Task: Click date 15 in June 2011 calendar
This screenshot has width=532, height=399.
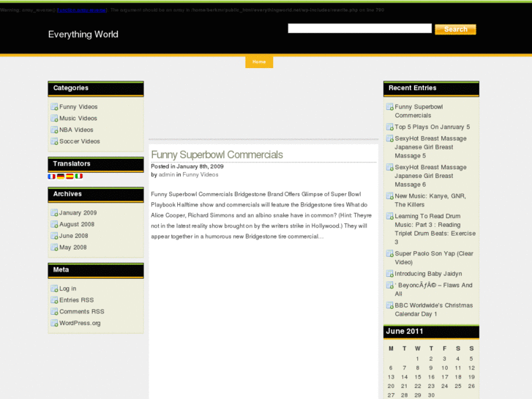Action: coord(418,377)
